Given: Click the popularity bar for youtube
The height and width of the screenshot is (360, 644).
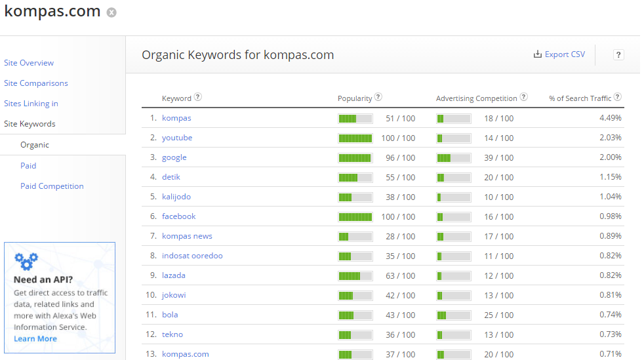Looking at the screenshot, I should click(355, 138).
